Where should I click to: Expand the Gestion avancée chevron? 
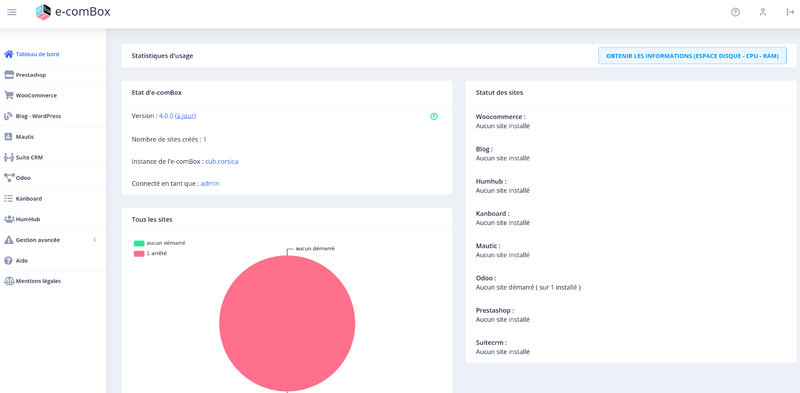pyautogui.click(x=95, y=240)
